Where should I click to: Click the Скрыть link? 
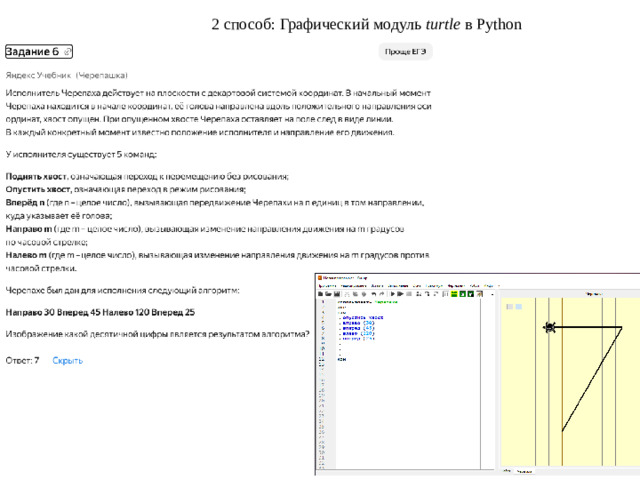(67, 360)
